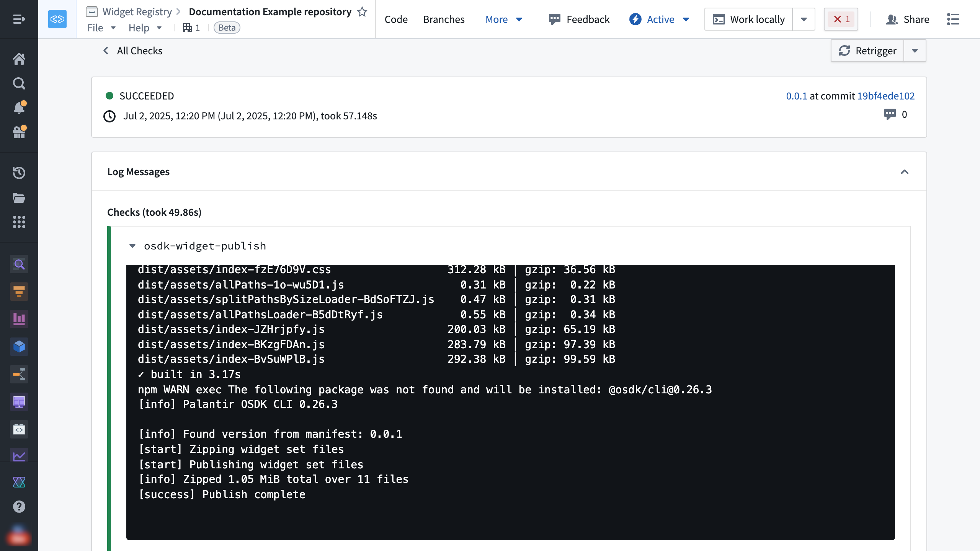Click Widget Registry breadcrumb
This screenshot has width=980, height=551.
[137, 12]
